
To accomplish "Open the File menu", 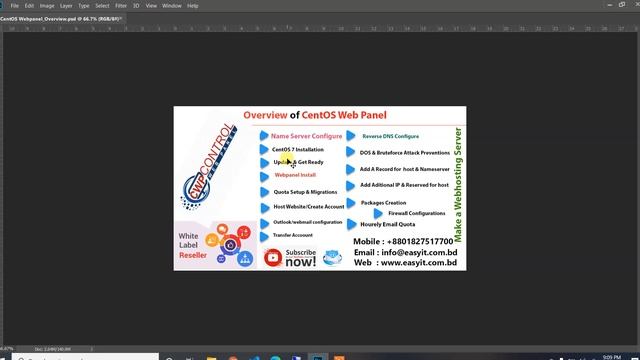I will click(14, 6).
